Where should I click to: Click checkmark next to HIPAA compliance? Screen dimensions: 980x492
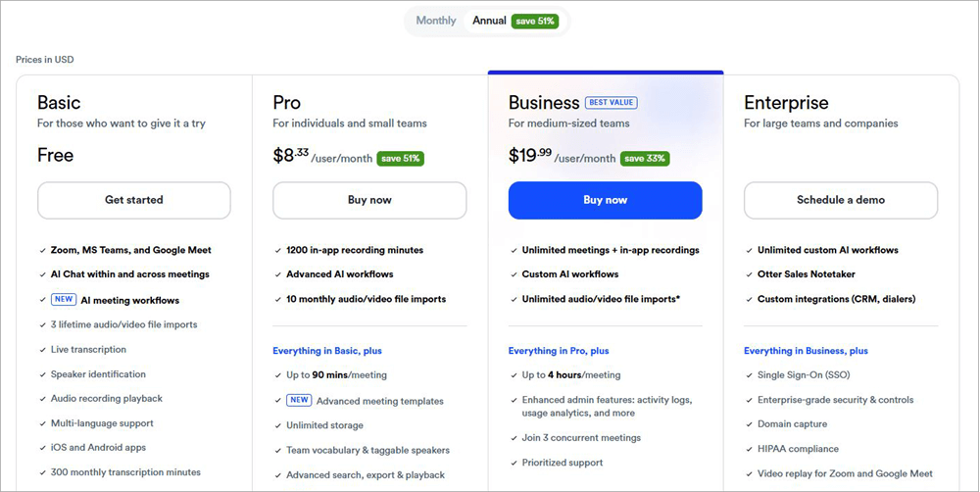[749, 449]
